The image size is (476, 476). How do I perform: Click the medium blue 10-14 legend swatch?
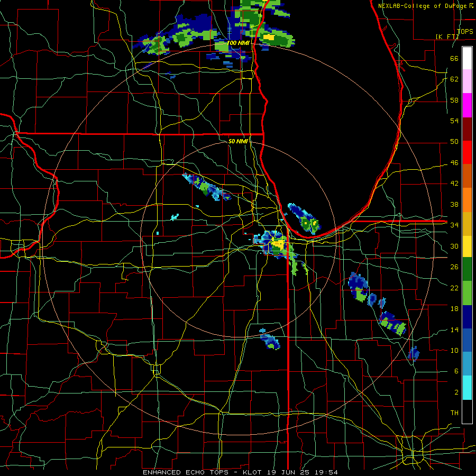[467, 340]
